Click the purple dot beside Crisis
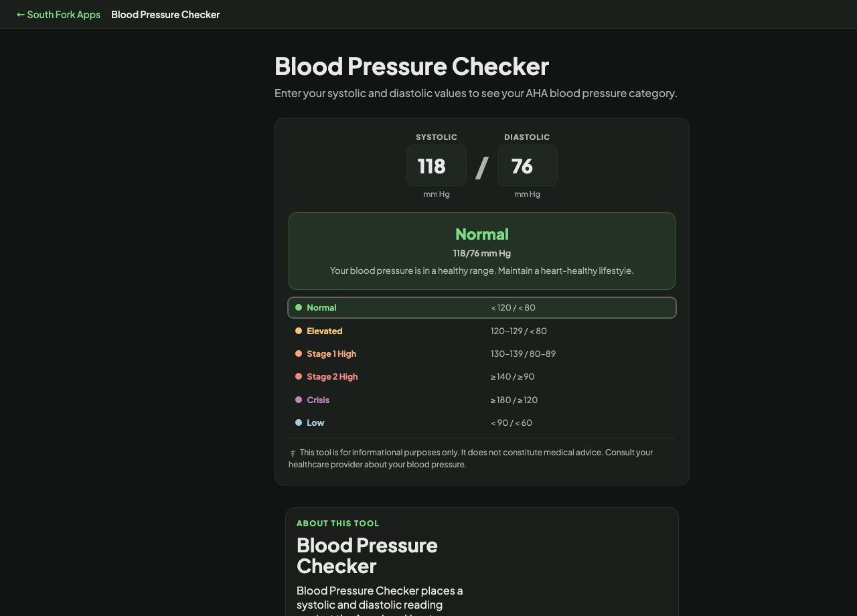This screenshot has height=616, width=857. click(299, 400)
